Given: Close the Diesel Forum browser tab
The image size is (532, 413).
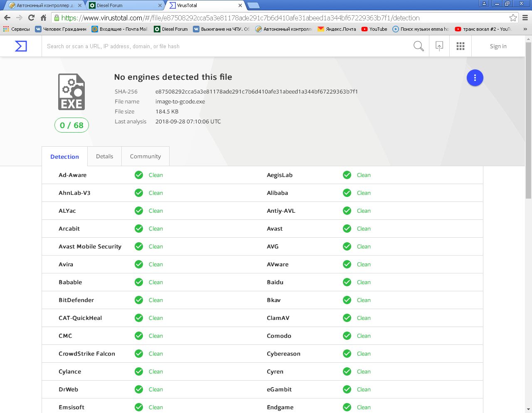Looking at the screenshot, I should [160, 5].
